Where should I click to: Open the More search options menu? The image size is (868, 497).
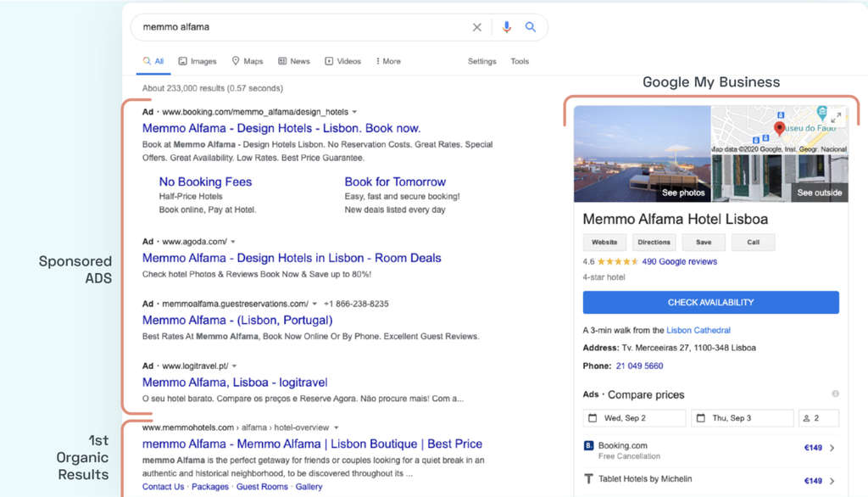(387, 61)
